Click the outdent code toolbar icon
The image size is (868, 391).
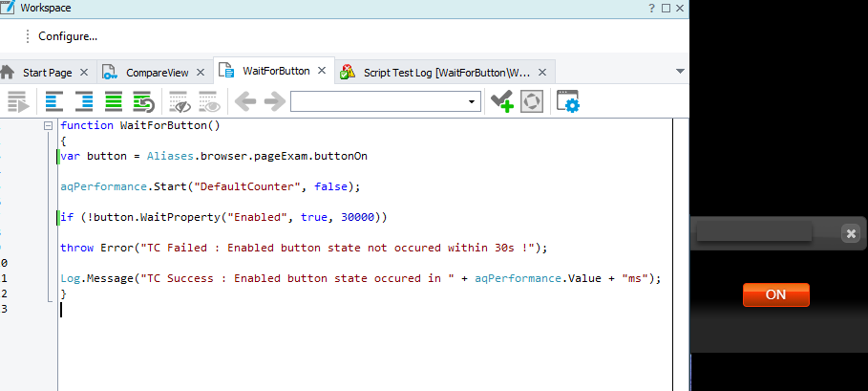tap(54, 101)
